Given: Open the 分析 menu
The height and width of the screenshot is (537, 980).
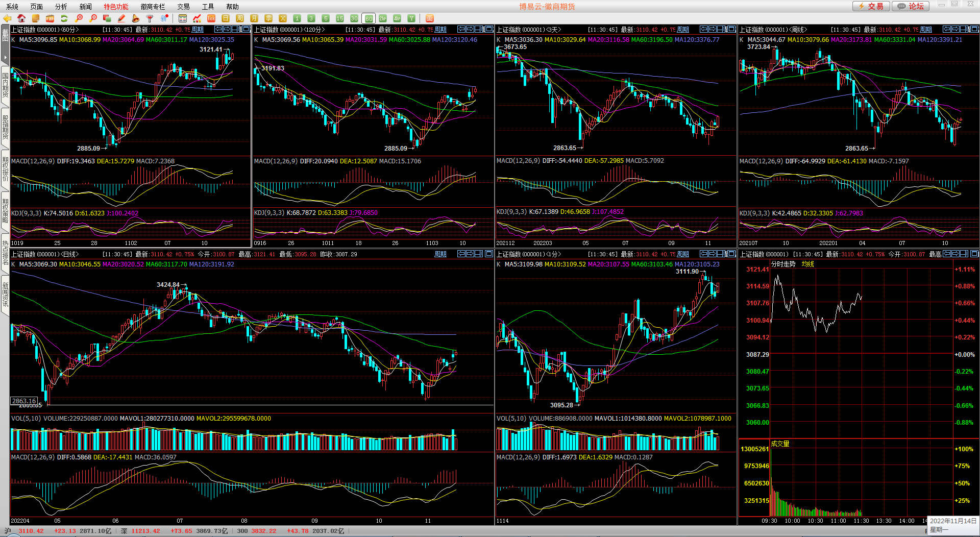Looking at the screenshot, I should pos(61,7).
